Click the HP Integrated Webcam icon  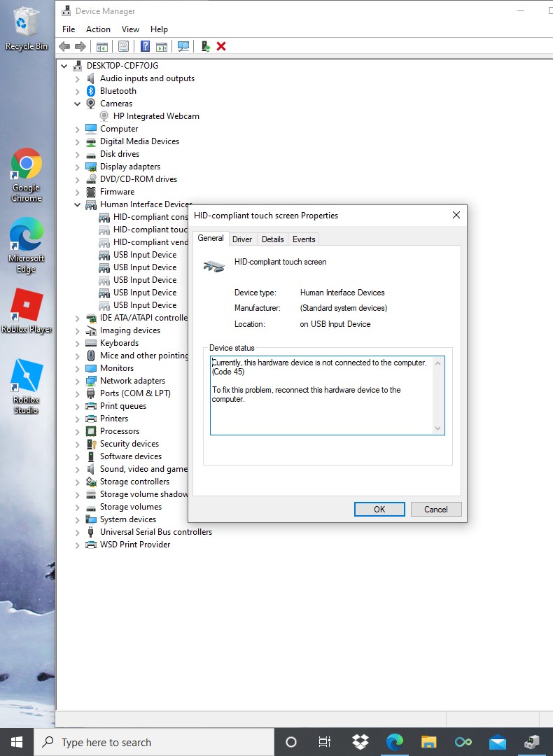[x=104, y=115]
